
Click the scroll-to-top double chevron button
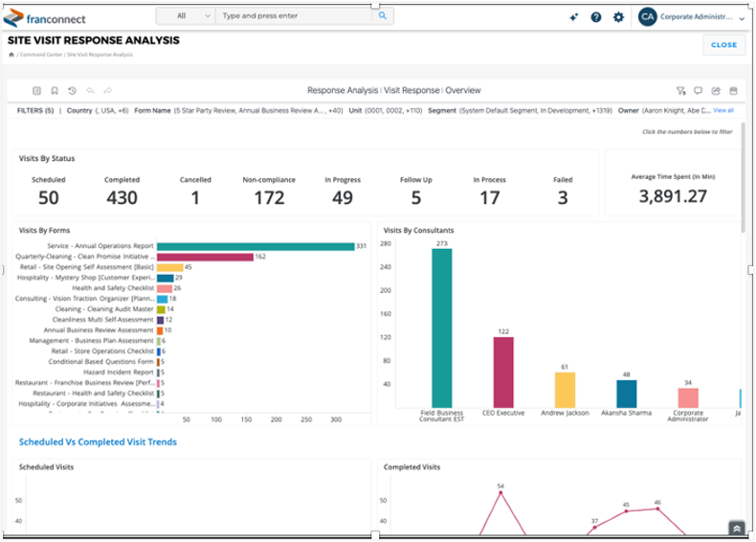pyautogui.click(x=737, y=529)
